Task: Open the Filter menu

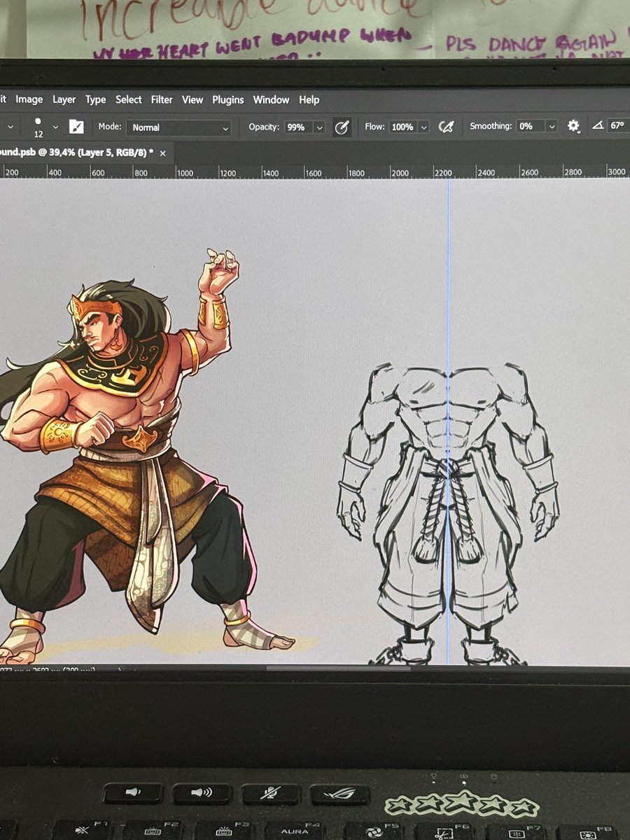Action: 162,99
